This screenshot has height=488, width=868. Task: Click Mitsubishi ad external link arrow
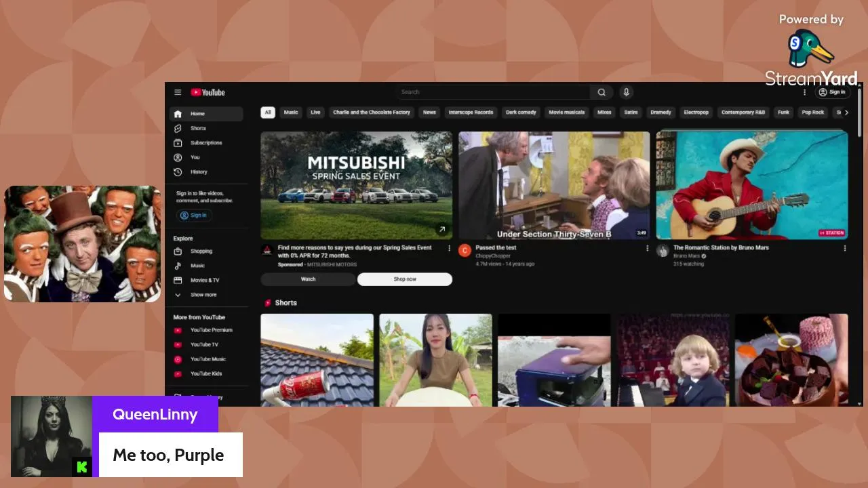coord(442,230)
